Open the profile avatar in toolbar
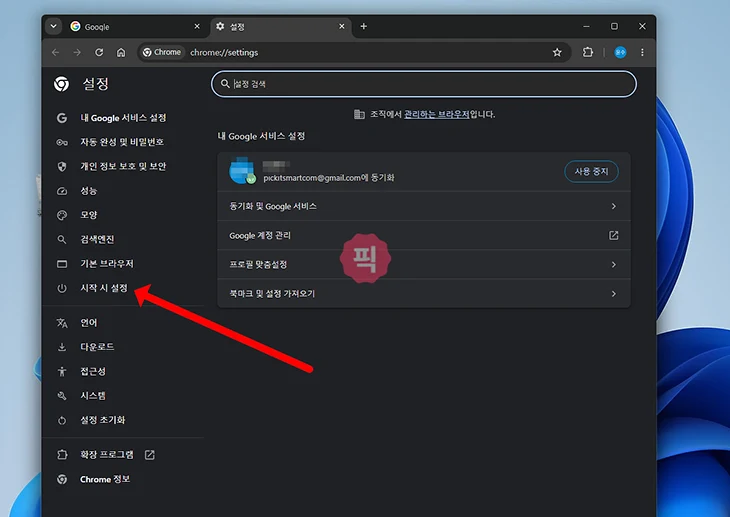The image size is (730, 517). click(x=620, y=52)
